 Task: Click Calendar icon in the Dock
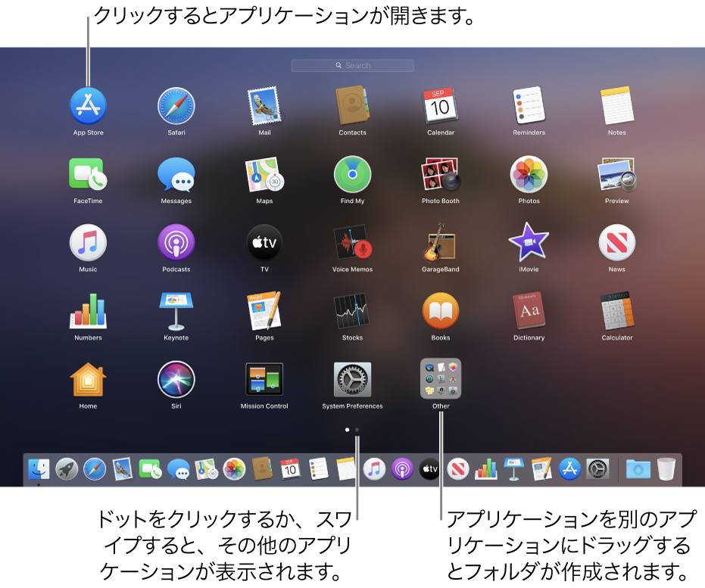290,469
